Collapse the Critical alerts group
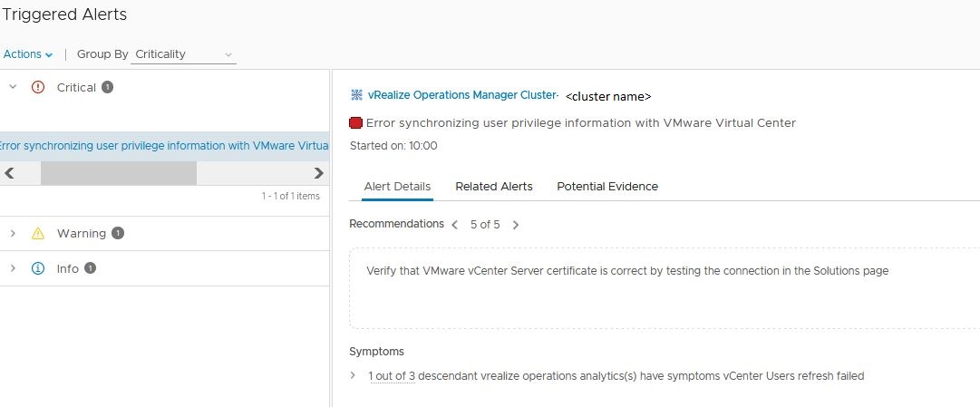 pyautogui.click(x=13, y=88)
